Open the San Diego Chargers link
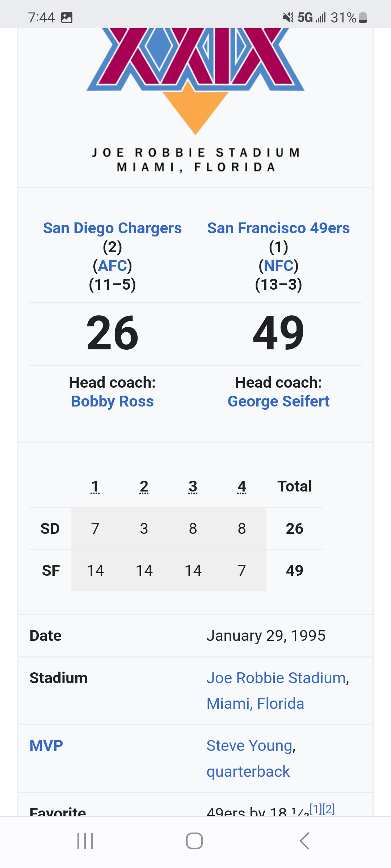Screen dimensions: 391x868 112,228
